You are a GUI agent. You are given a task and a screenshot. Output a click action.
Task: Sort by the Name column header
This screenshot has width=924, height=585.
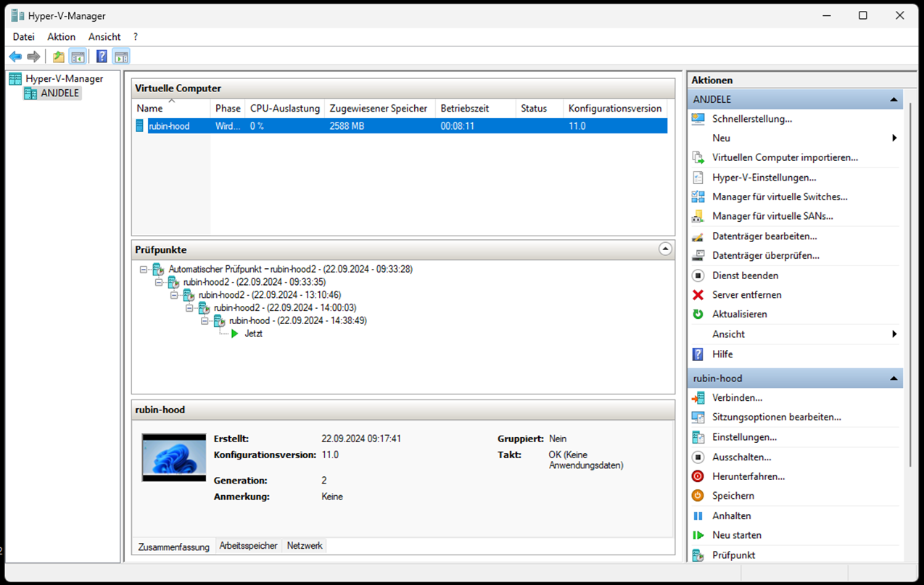click(172, 108)
